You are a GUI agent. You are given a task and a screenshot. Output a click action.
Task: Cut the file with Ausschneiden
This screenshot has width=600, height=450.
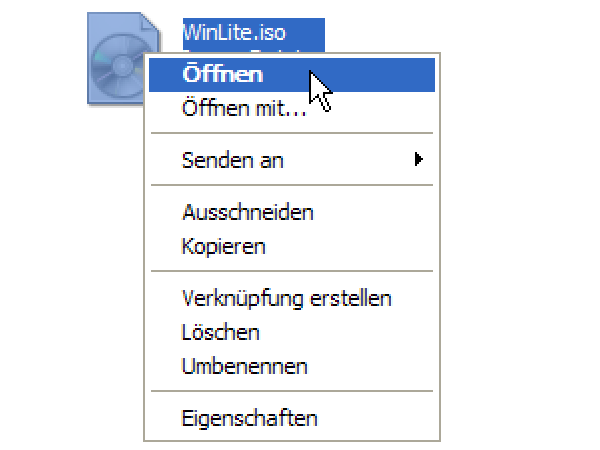pyautogui.click(x=248, y=212)
